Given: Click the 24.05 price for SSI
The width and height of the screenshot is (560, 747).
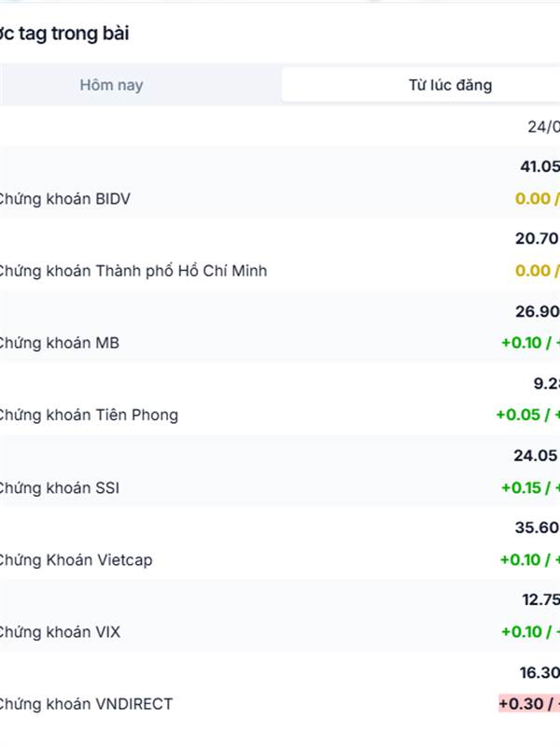Looking at the screenshot, I should tap(536, 456).
